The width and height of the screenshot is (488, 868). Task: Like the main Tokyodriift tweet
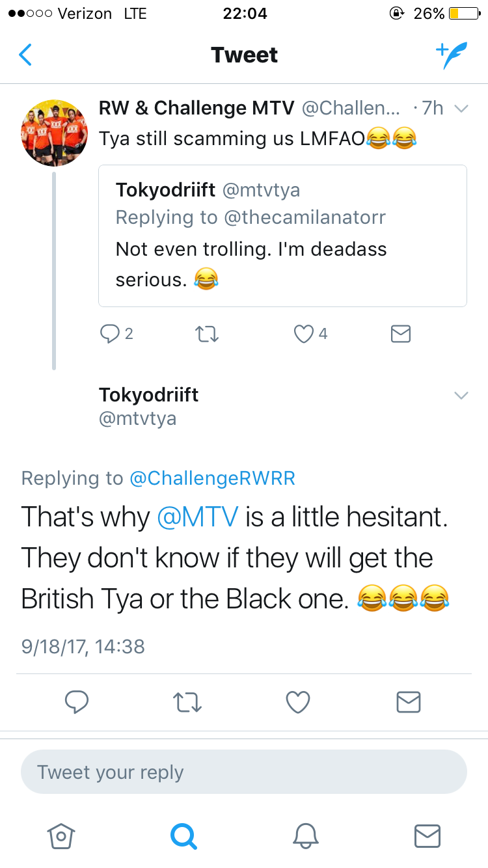[x=298, y=702]
